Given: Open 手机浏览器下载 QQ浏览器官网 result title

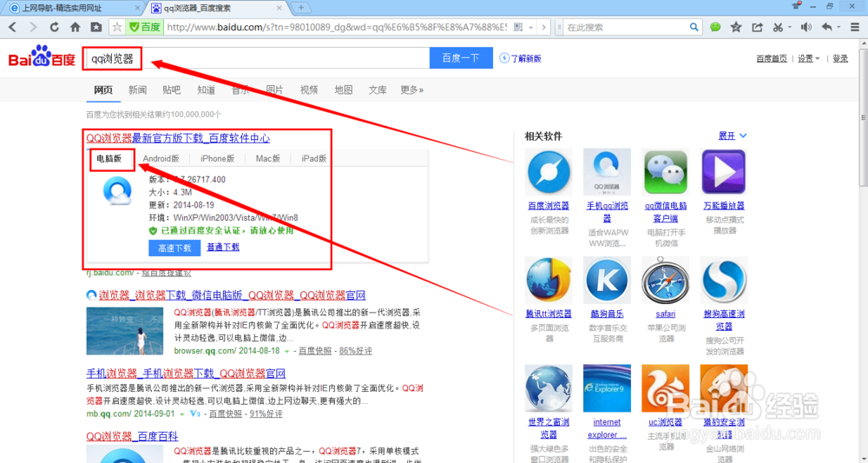Looking at the screenshot, I should point(186,374).
